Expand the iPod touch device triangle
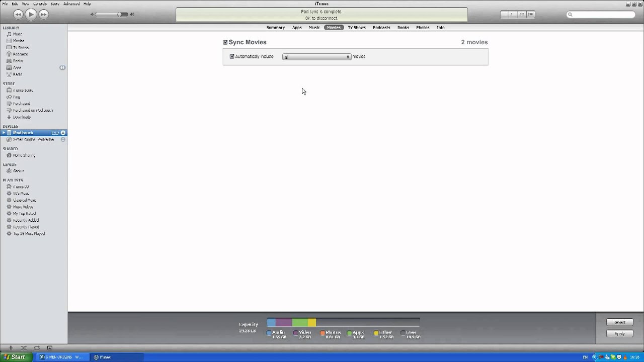This screenshot has height=362, width=644. pyautogui.click(x=4, y=133)
